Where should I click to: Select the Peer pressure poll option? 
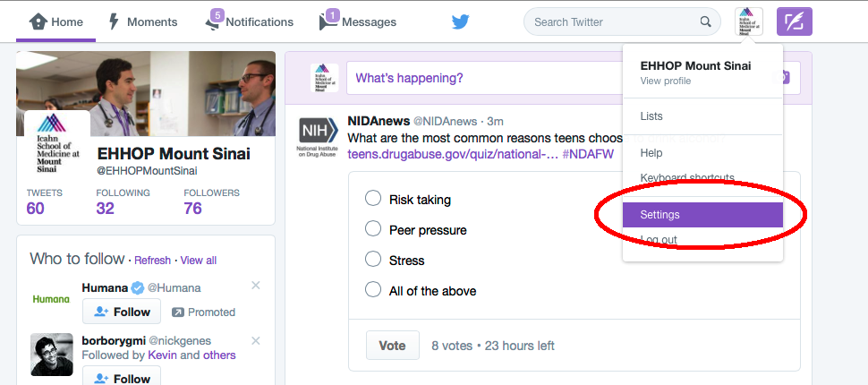pos(373,229)
